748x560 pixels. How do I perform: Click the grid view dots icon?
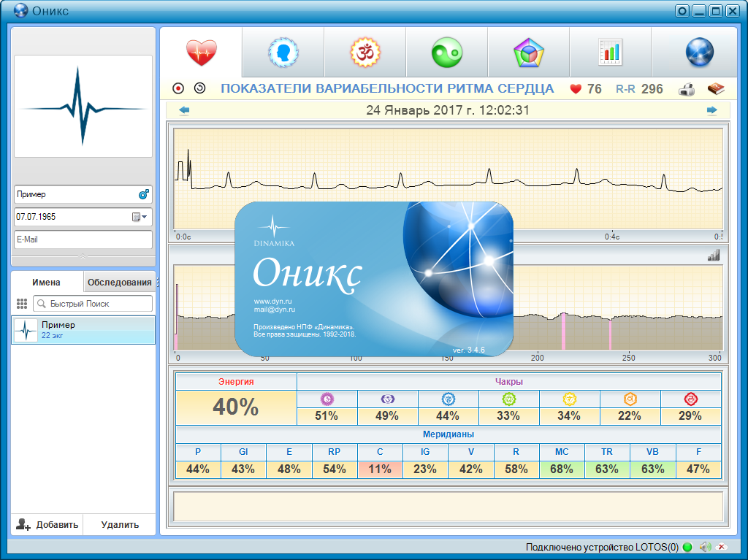(x=21, y=304)
